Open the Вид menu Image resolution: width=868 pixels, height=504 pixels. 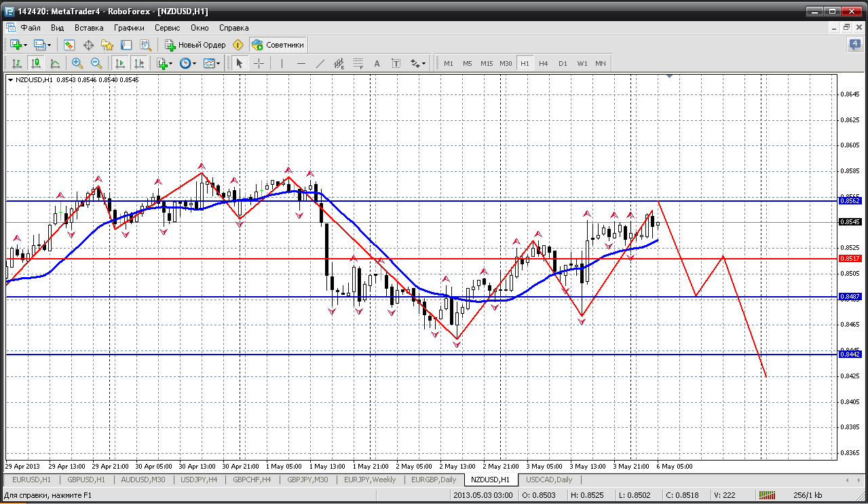click(58, 28)
